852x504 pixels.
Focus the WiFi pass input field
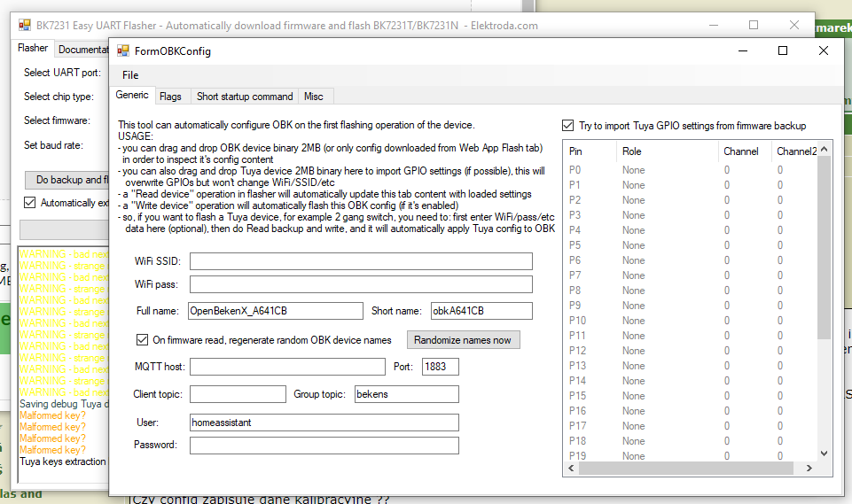pos(361,284)
